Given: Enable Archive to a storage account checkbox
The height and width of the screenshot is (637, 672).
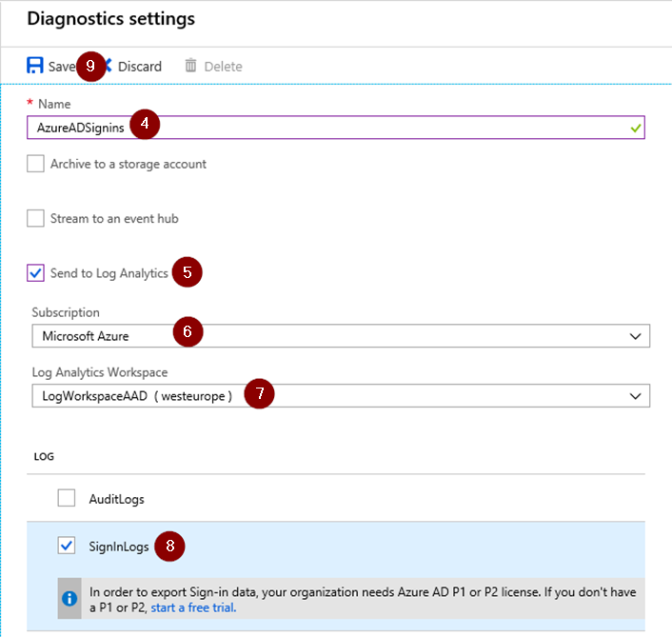Looking at the screenshot, I should pyautogui.click(x=35, y=164).
